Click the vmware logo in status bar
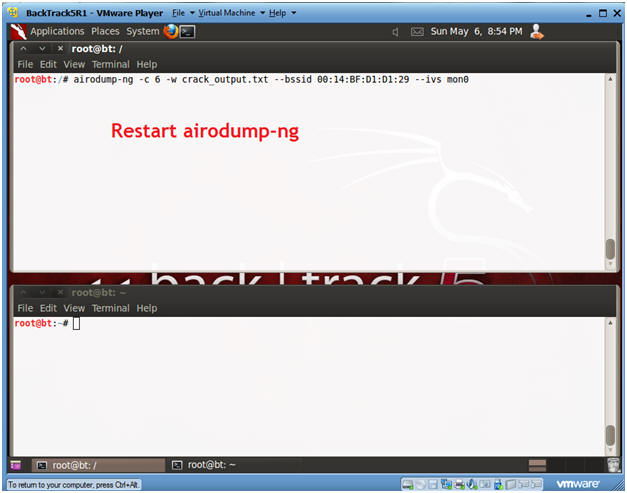627x493 pixels. tap(577, 484)
